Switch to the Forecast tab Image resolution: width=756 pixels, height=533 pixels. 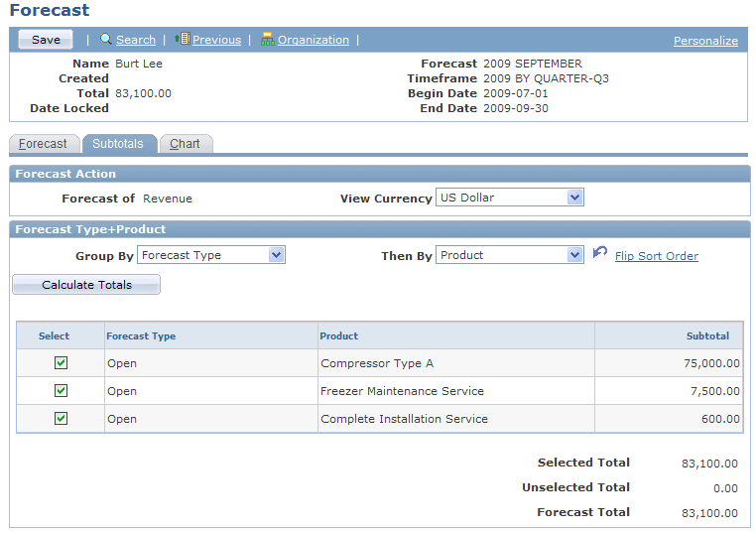tap(44, 144)
